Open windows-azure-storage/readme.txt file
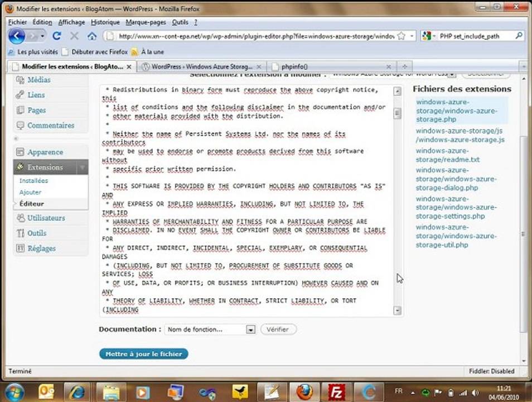The width and height of the screenshot is (532, 402). (x=448, y=155)
